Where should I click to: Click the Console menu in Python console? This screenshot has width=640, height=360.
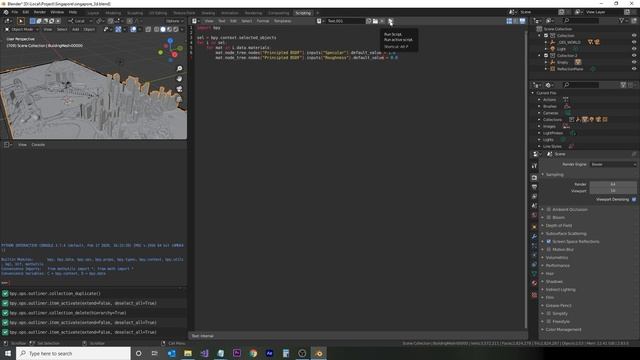38,145
